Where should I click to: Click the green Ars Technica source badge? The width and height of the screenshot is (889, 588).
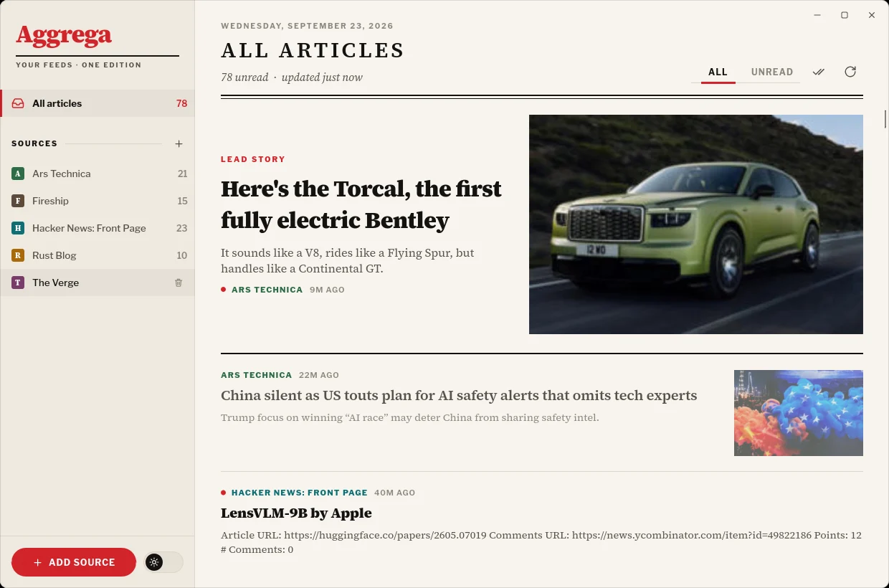pos(18,174)
